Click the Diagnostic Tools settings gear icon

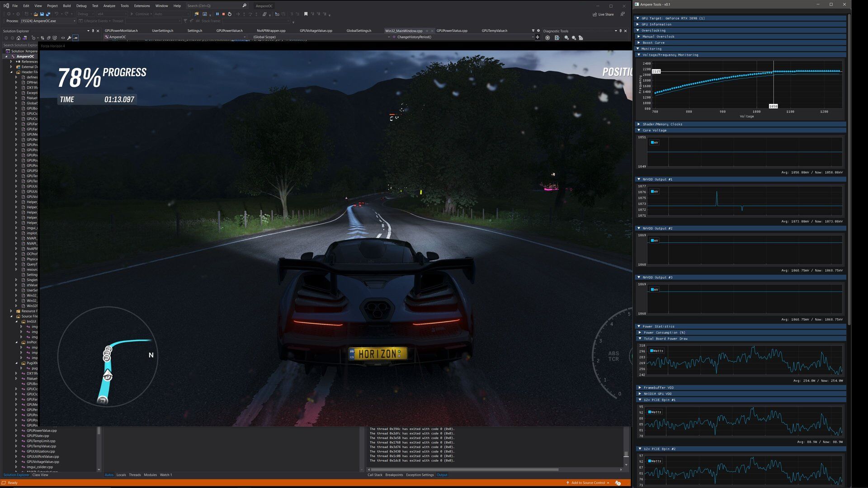click(547, 38)
